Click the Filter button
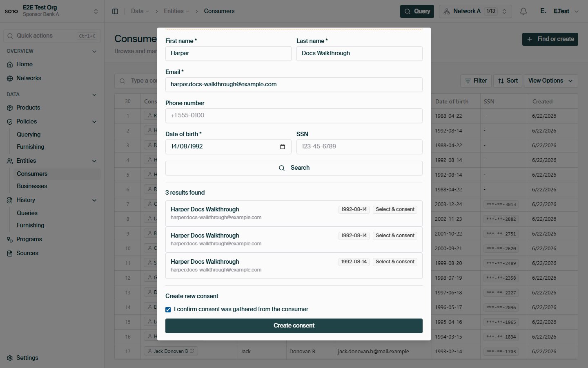This screenshot has height=368, width=588. (x=476, y=81)
